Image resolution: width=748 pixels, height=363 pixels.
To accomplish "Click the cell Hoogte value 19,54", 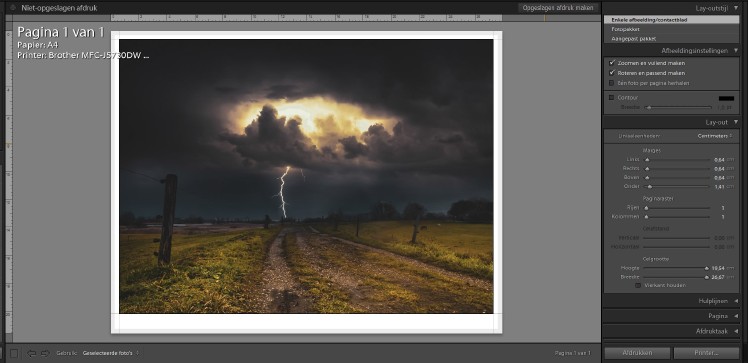I will click(718, 268).
